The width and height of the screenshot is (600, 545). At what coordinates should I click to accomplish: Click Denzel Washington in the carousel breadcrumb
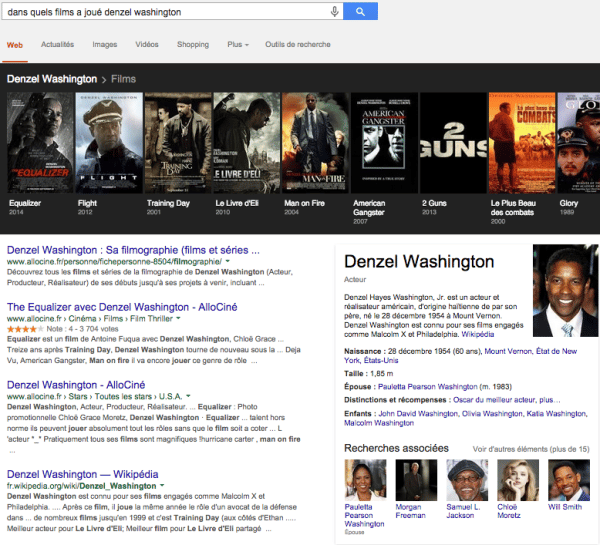click(x=52, y=79)
